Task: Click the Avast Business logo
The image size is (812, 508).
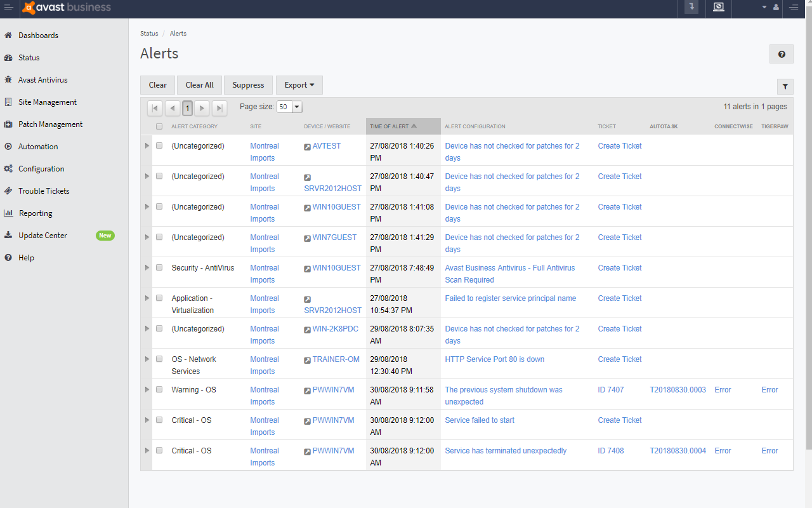Action: click(x=63, y=8)
